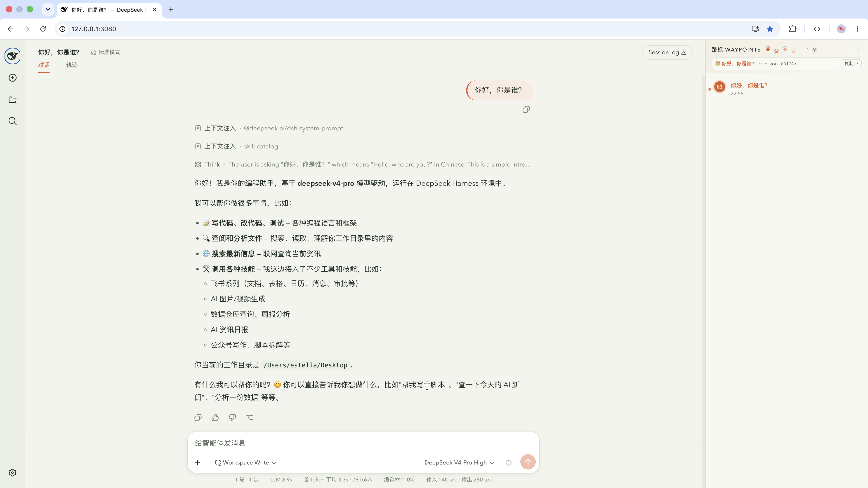Start a new chat with plus-circle icon
Image resolution: width=868 pixels, height=488 pixels.
pyautogui.click(x=12, y=78)
